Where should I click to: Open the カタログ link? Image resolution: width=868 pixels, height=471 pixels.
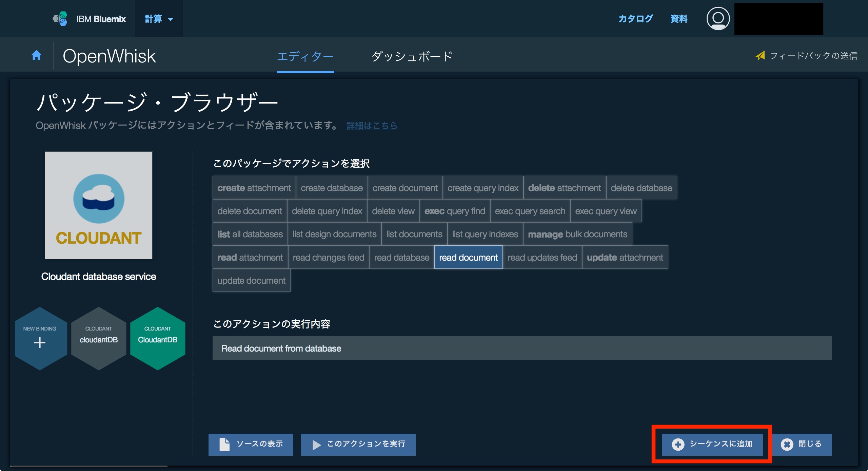635,19
